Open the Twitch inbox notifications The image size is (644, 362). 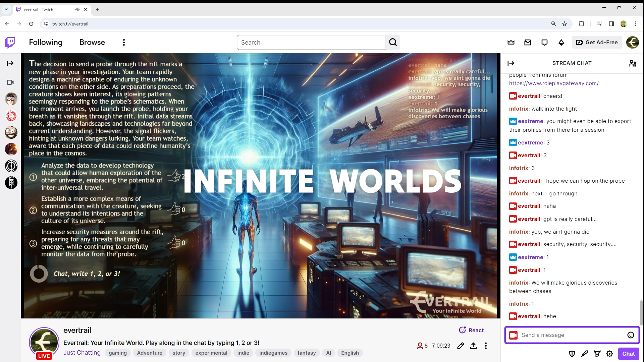coord(528,43)
